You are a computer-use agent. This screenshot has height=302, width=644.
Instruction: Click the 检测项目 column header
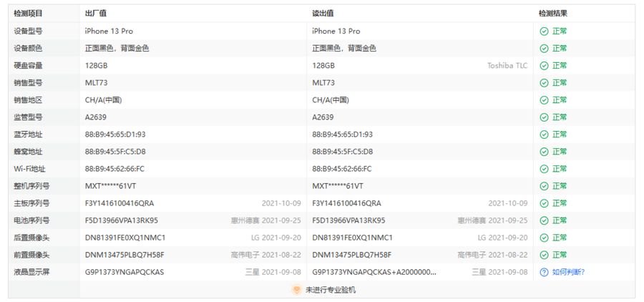point(28,14)
